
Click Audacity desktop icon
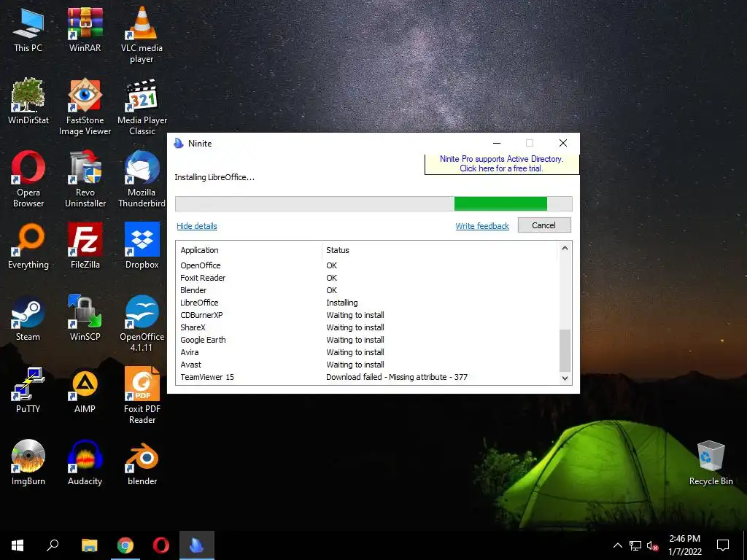click(x=85, y=462)
